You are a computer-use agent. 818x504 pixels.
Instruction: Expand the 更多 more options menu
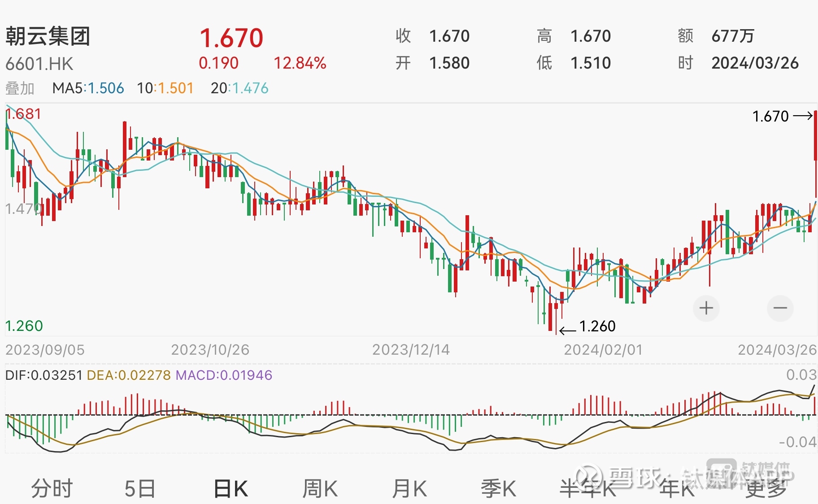tap(766, 488)
